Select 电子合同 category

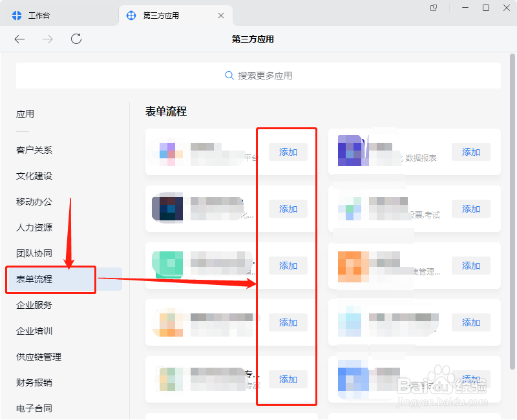[x=34, y=408]
